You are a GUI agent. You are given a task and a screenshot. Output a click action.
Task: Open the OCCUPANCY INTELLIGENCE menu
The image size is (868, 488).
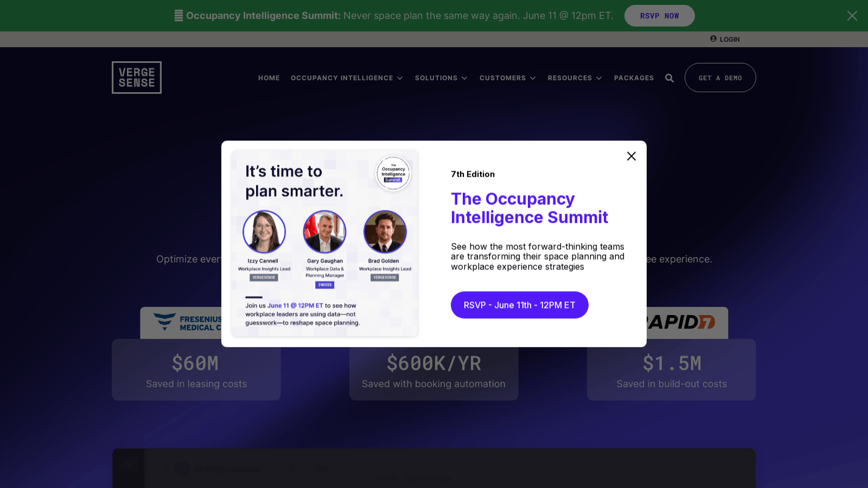(342, 78)
